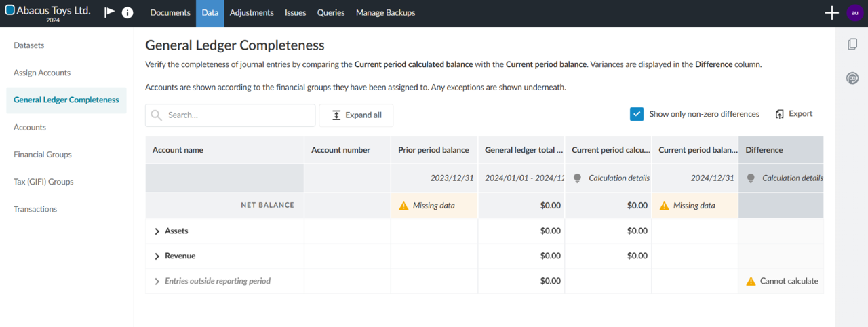Click the Abacus Toys Ltd. logo icon
Viewport: 868px width, 327px height.
tap(10, 10)
